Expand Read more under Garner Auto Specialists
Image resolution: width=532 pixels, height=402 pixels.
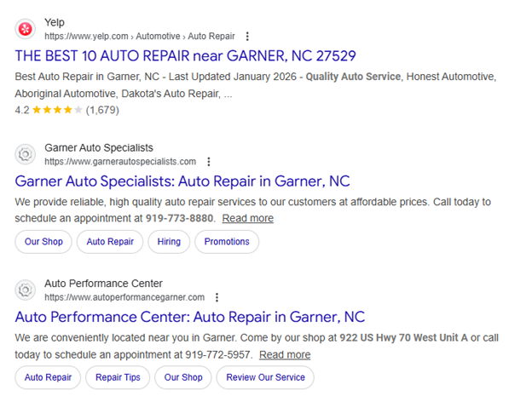click(248, 218)
